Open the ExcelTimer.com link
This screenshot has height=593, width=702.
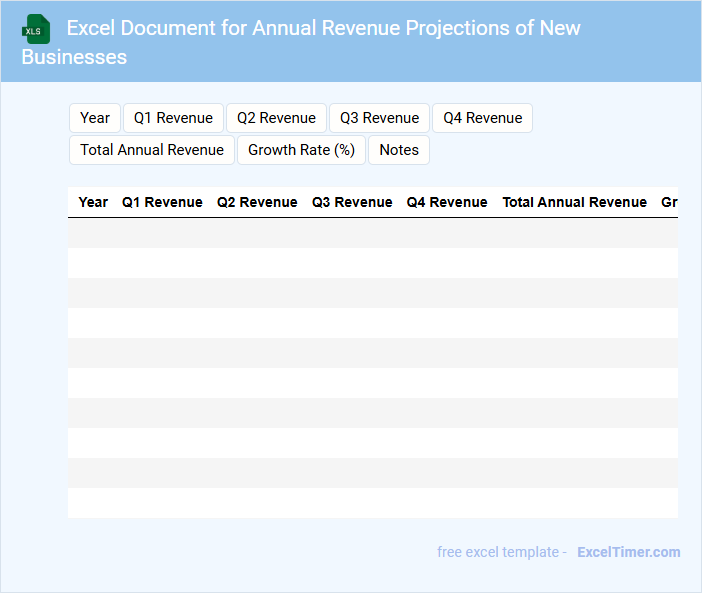628,552
